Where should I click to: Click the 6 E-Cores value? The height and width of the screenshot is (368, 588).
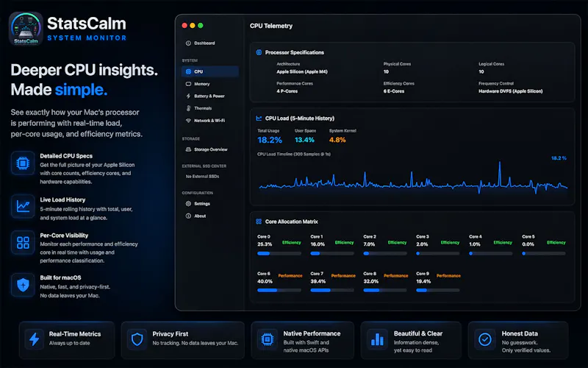(394, 91)
